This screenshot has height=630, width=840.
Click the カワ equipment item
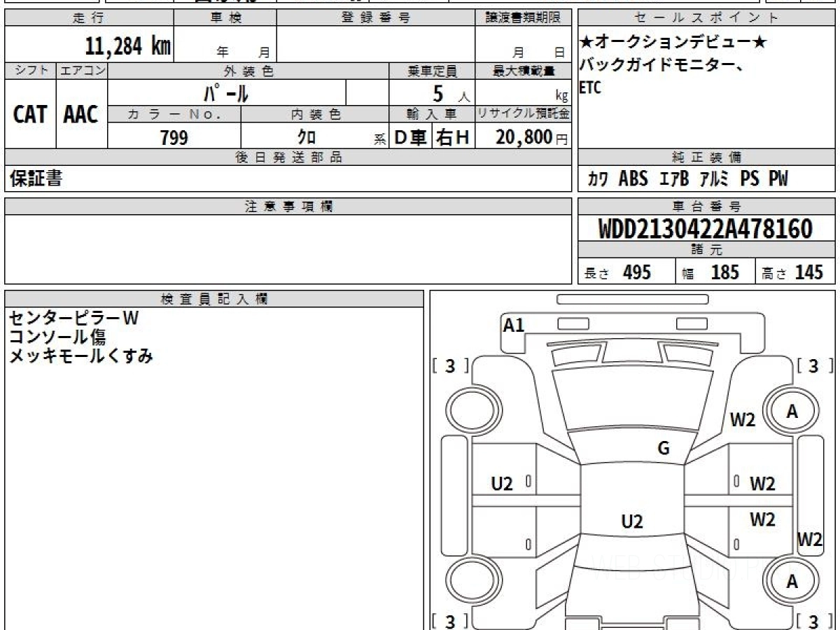(x=597, y=179)
